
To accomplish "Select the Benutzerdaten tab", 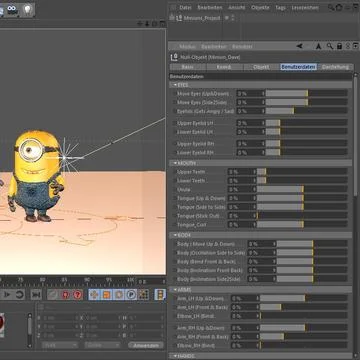I will point(298,67).
